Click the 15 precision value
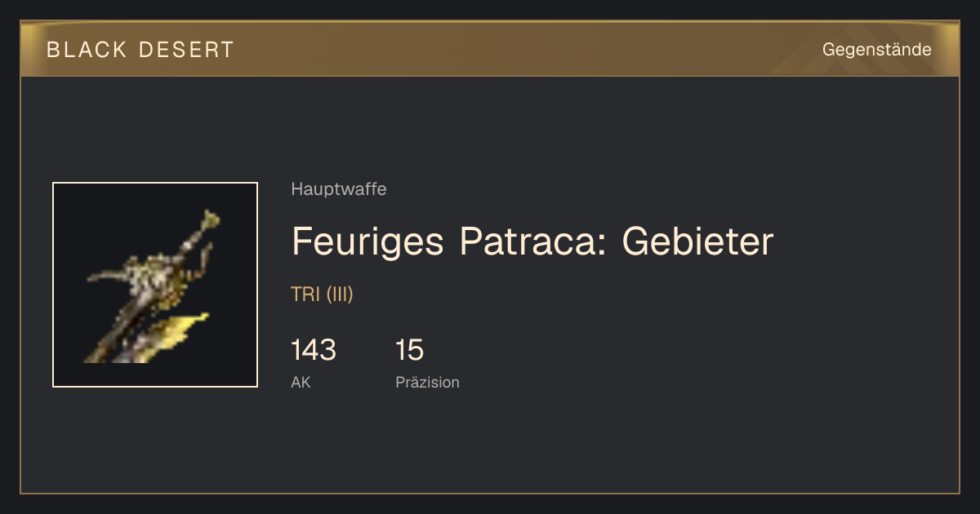Viewport: 980px width, 514px height. [x=409, y=350]
